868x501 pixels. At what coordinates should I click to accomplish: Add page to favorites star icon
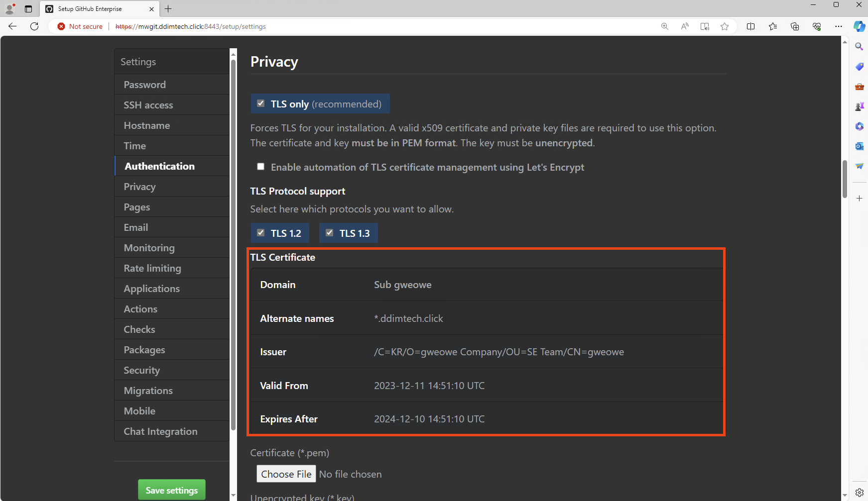coord(725,26)
